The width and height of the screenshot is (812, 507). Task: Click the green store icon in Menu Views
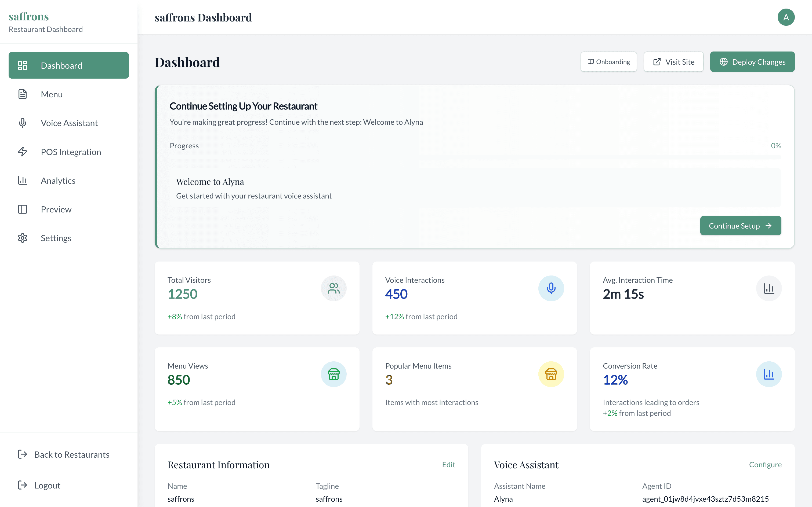tap(334, 374)
